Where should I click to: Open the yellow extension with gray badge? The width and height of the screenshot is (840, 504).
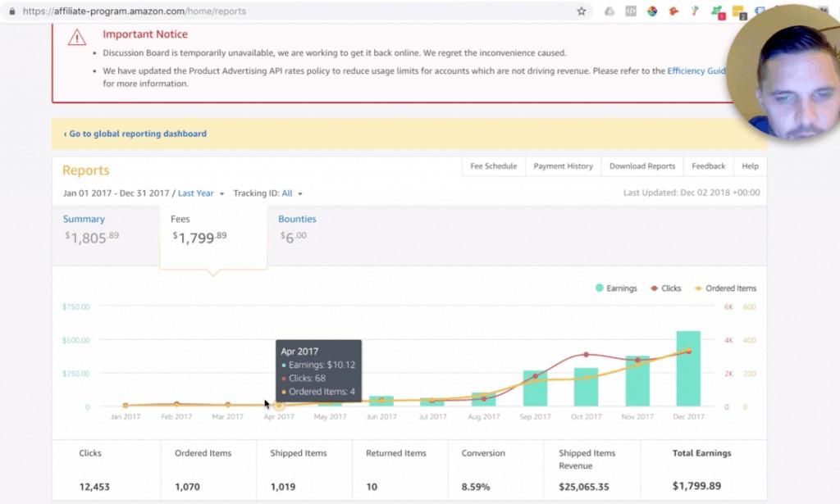(x=739, y=12)
